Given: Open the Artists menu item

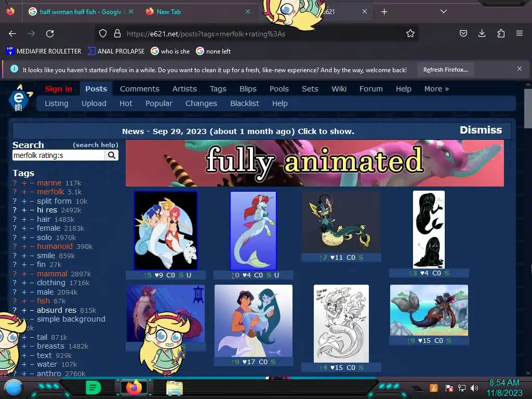Looking at the screenshot, I should 184,89.
